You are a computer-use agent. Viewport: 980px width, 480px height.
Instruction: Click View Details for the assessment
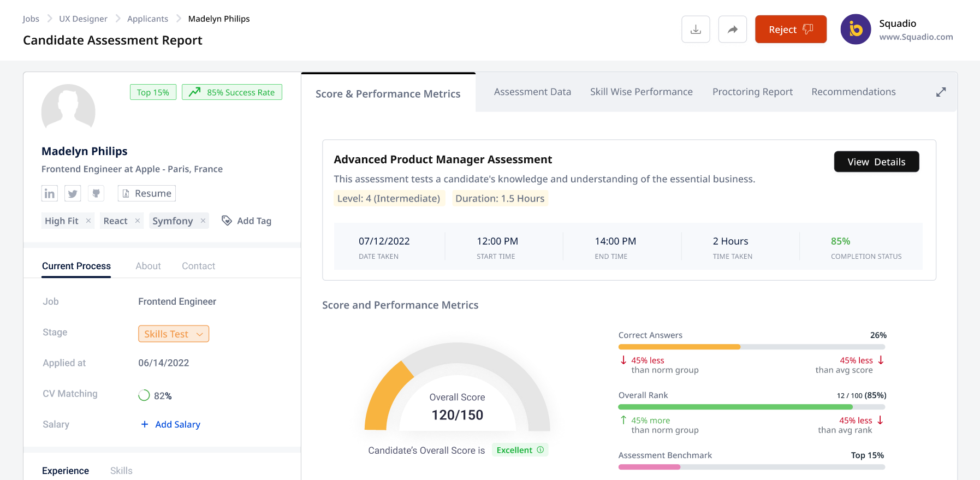point(876,162)
